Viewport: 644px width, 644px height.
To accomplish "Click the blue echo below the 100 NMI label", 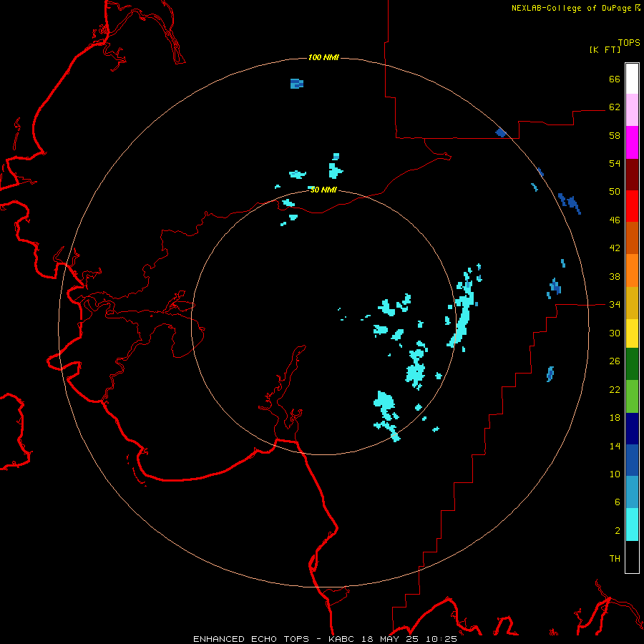I will [x=296, y=84].
